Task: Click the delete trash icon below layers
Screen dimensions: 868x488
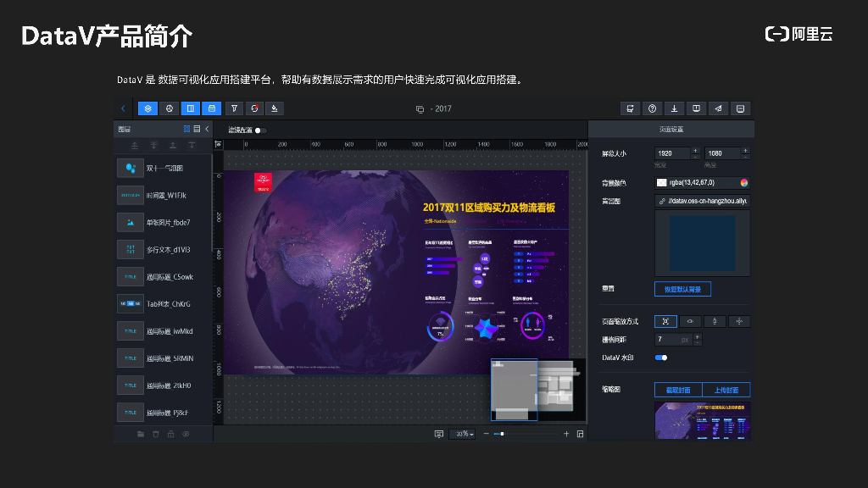Action: 156,434
